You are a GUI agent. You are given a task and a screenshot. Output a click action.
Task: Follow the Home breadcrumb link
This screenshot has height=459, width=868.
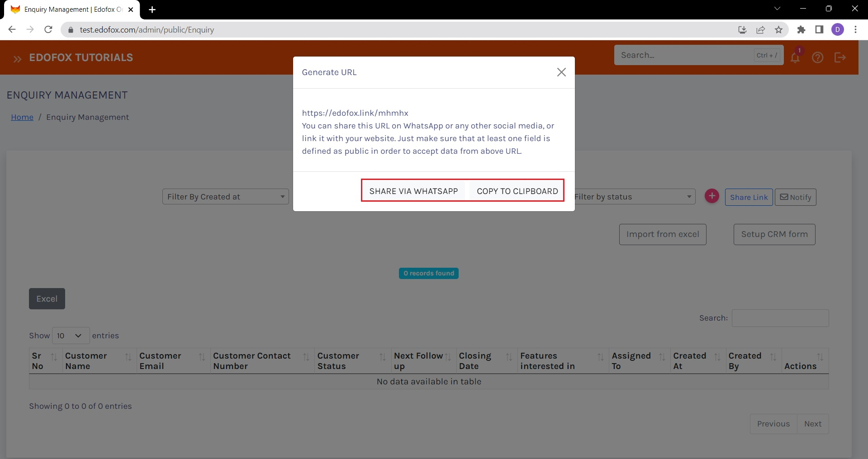(22, 117)
